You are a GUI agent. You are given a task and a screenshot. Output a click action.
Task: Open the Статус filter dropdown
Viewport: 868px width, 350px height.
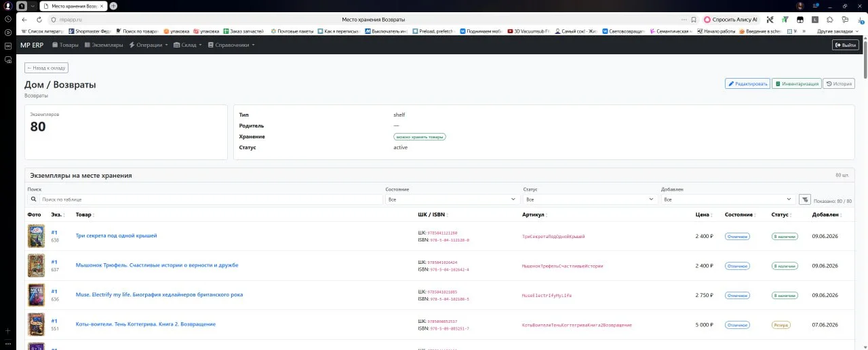[590, 199]
